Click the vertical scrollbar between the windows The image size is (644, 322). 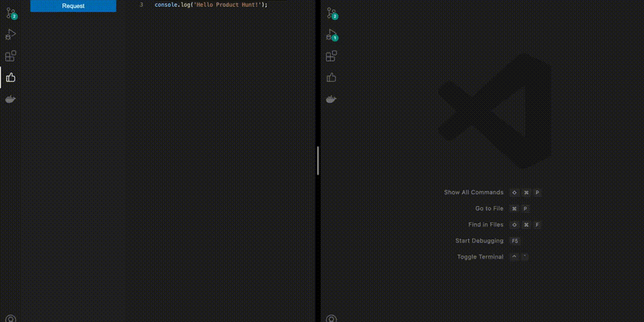318,160
